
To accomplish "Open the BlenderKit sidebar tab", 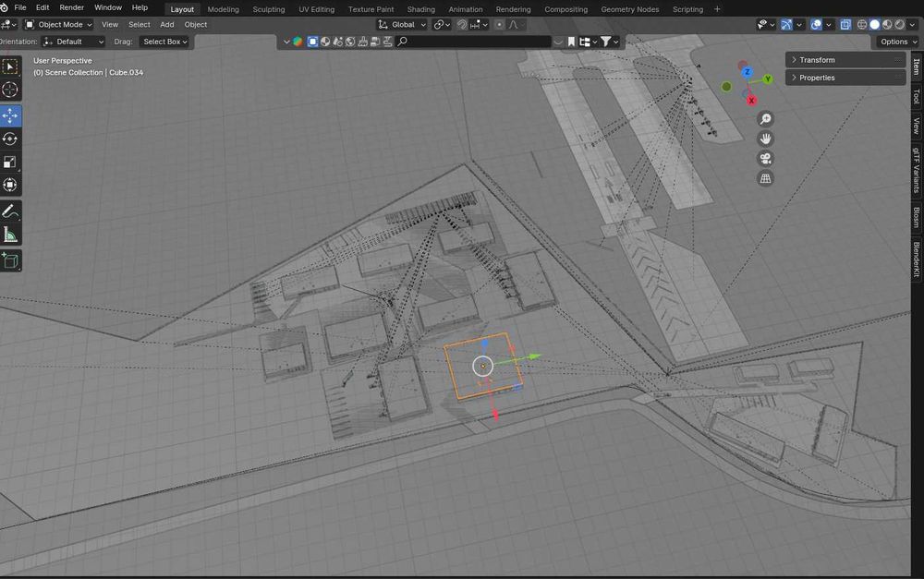I will click(917, 259).
